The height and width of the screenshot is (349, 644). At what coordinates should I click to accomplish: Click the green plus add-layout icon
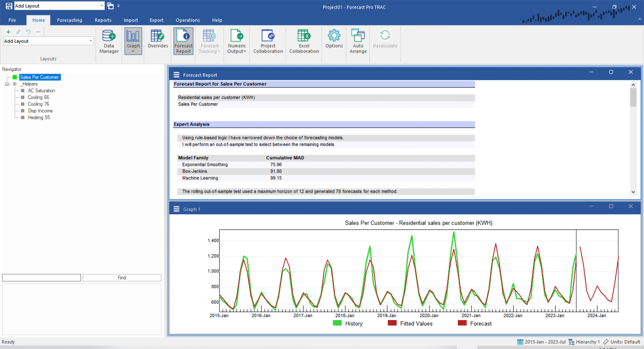[x=8, y=32]
